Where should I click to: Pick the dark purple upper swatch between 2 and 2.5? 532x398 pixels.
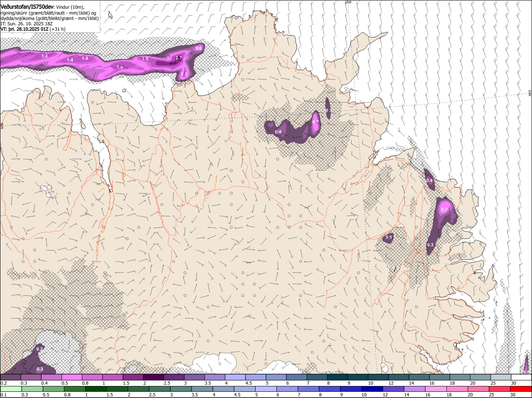point(153,377)
